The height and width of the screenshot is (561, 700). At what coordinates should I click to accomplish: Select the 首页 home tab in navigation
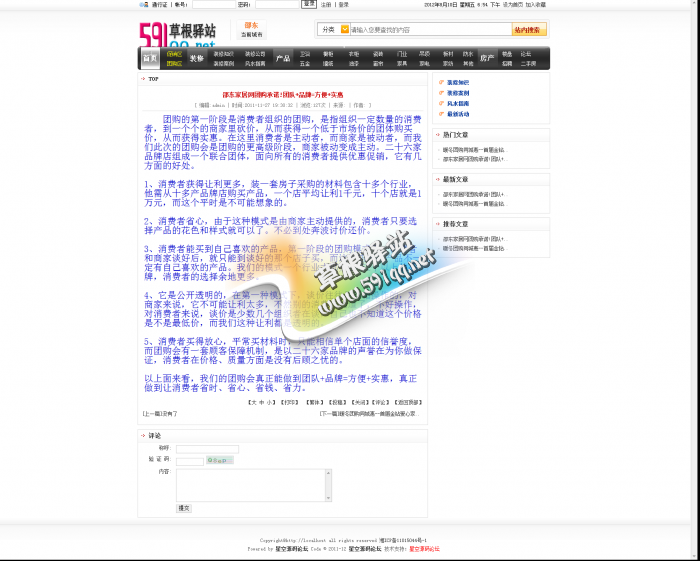coord(150,58)
